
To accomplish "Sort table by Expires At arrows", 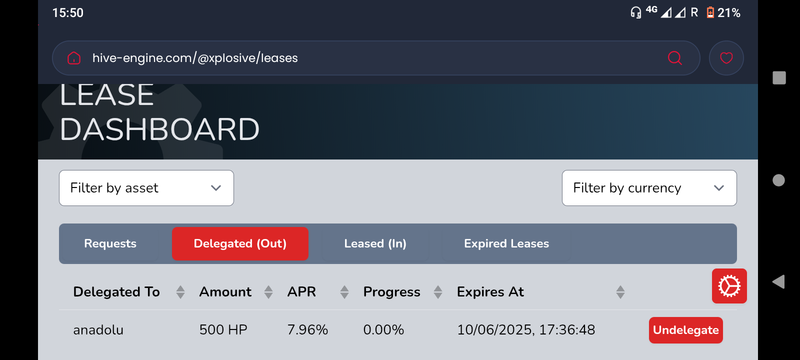I will [620, 292].
